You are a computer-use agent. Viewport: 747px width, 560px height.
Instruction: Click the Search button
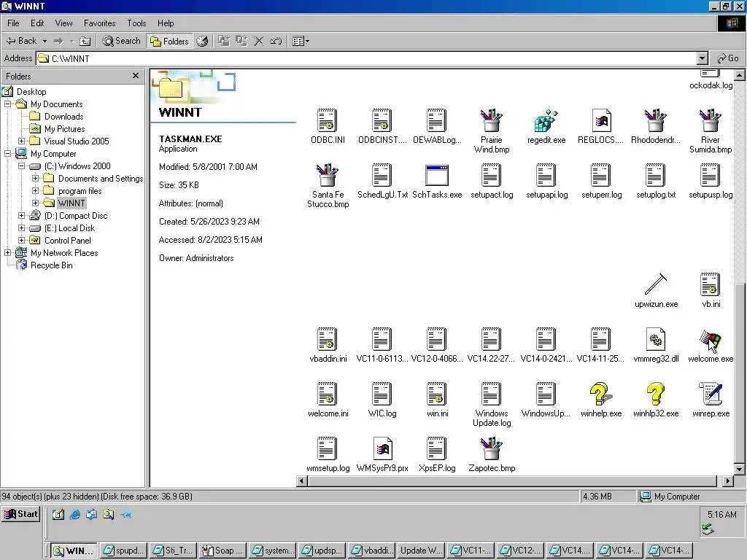(x=122, y=41)
